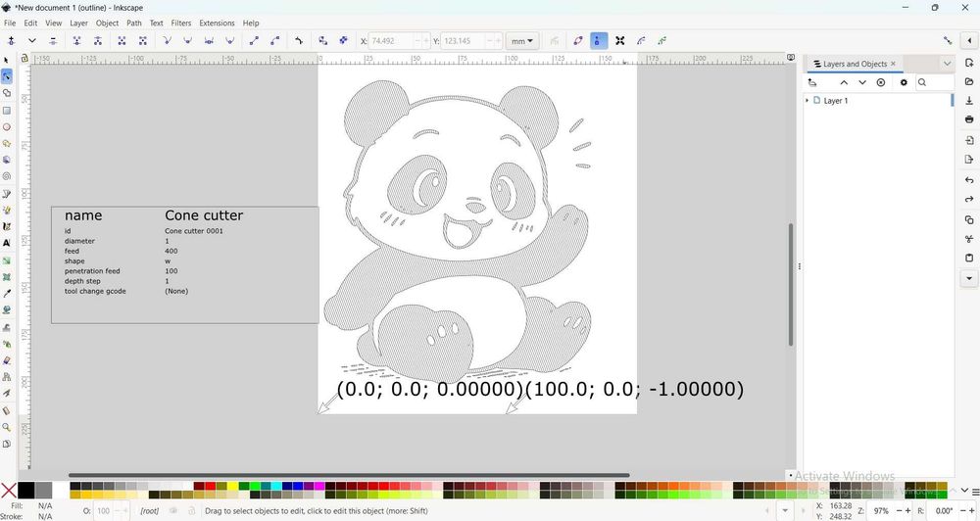Select the Calligraphy tool
The height and width of the screenshot is (521, 980).
click(6, 226)
